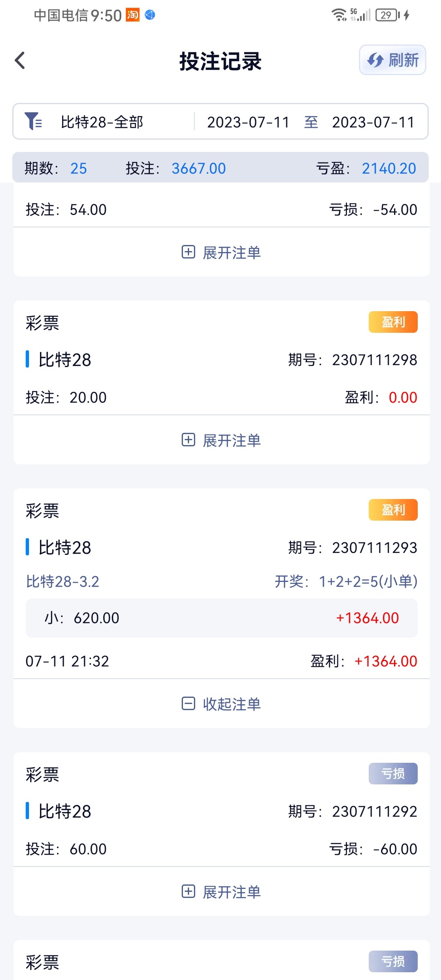441x980 pixels.
Task: Tap the 亏损 badge on issue 2307111292
Action: 393,774
